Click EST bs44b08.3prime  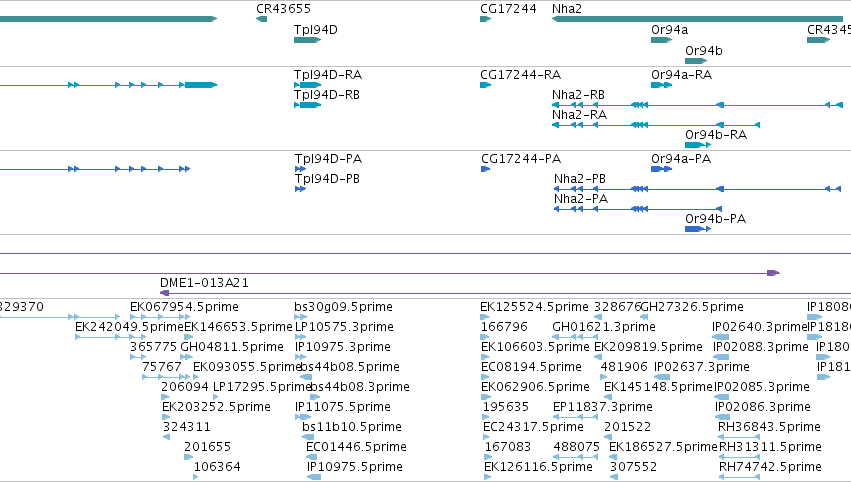tap(359, 387)
